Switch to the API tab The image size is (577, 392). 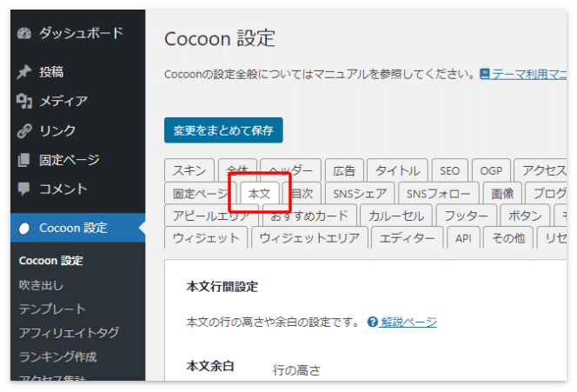[x=463, y=238]
